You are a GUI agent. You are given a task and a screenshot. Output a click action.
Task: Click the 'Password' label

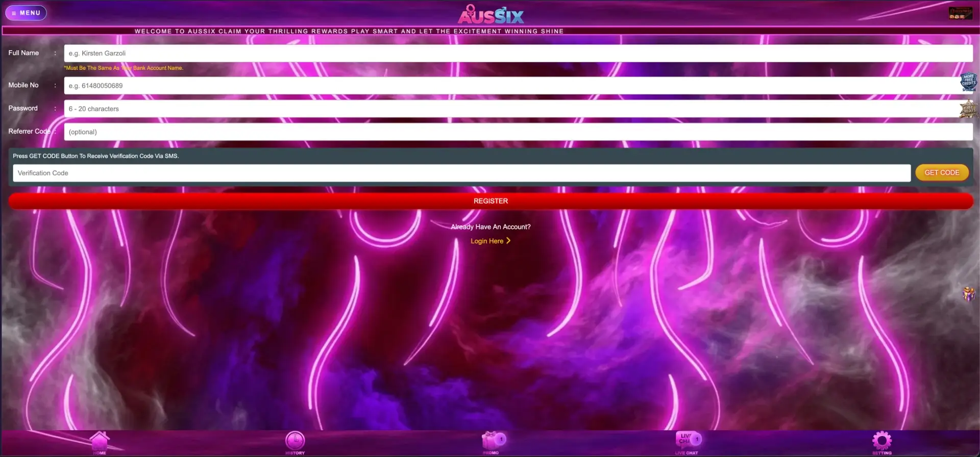point(23,108)
